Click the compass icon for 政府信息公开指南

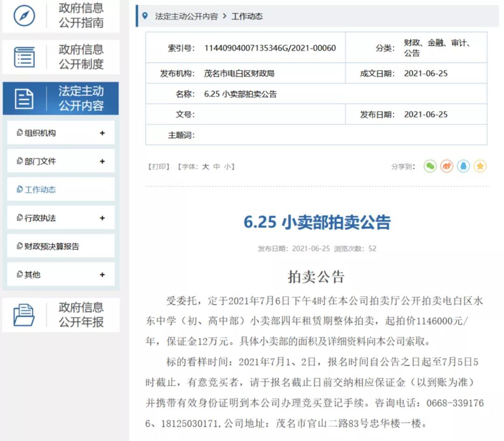(24, 15)
